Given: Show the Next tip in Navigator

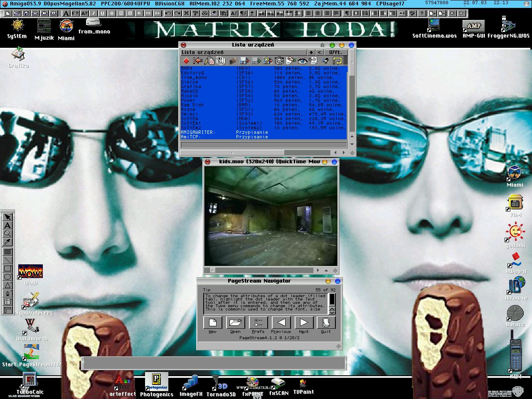Looking at the screenshot, I should [304, 323].
